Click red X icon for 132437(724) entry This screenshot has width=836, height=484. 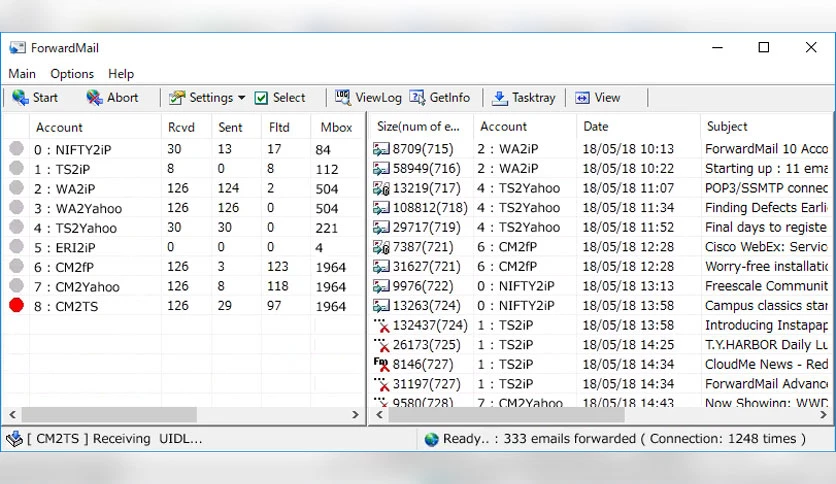[382, 325]
